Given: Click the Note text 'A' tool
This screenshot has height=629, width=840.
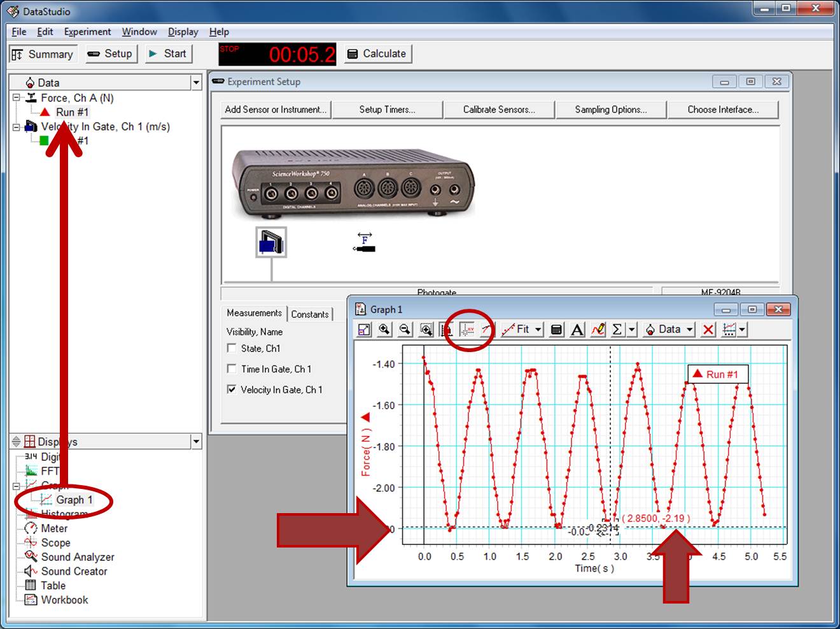Looking at the screenshot, I should [577, 329].
